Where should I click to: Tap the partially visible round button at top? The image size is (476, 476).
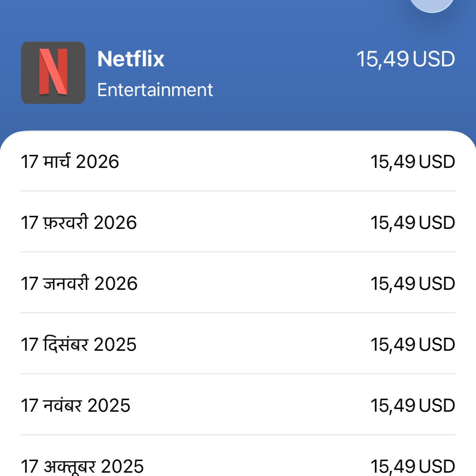click(432, 4)
